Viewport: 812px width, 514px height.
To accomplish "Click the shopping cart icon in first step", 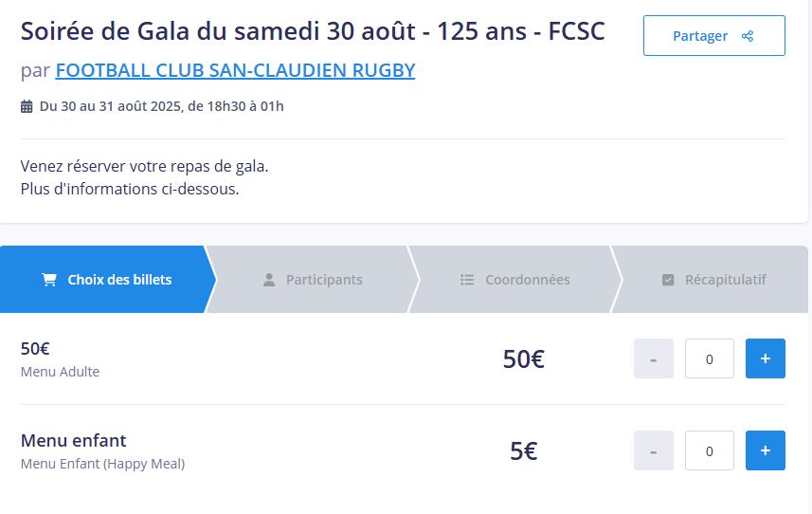I will (x=49, y=280).
